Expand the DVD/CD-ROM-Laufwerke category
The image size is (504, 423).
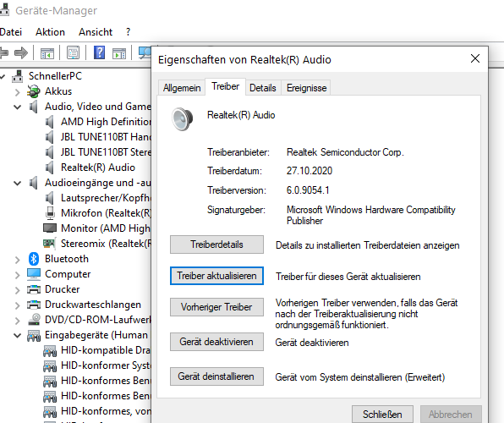pos(18,321)
